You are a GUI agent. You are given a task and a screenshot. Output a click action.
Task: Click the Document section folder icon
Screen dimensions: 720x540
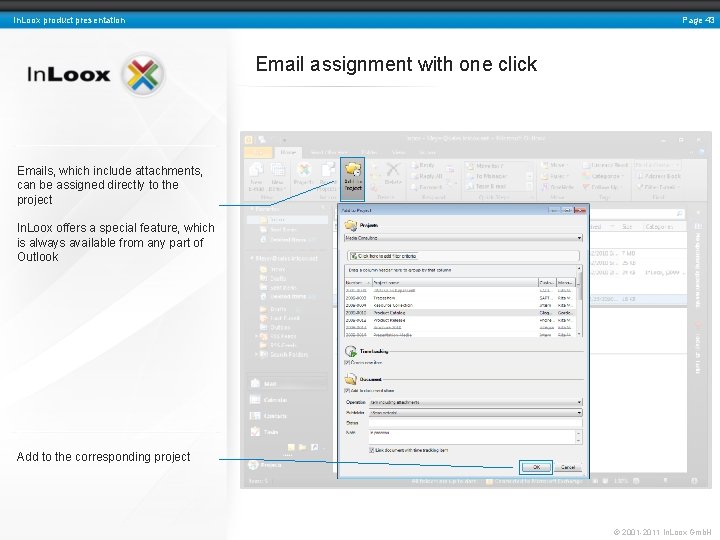pos(351,379)
